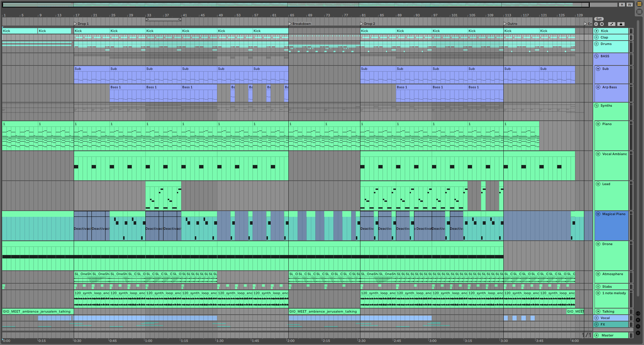Collapse the Drone track with fold icon
Image resolution: width=644 pixels, height=345 pixels.
pos(598,244)
